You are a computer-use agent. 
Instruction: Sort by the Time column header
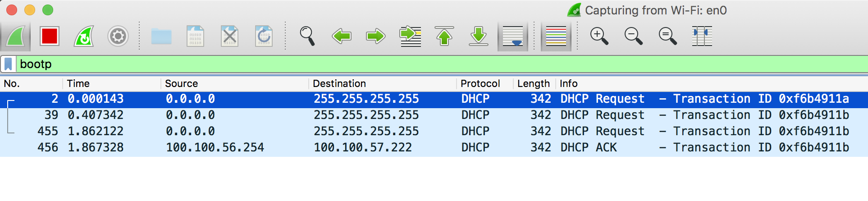click(x=112, y=83)
